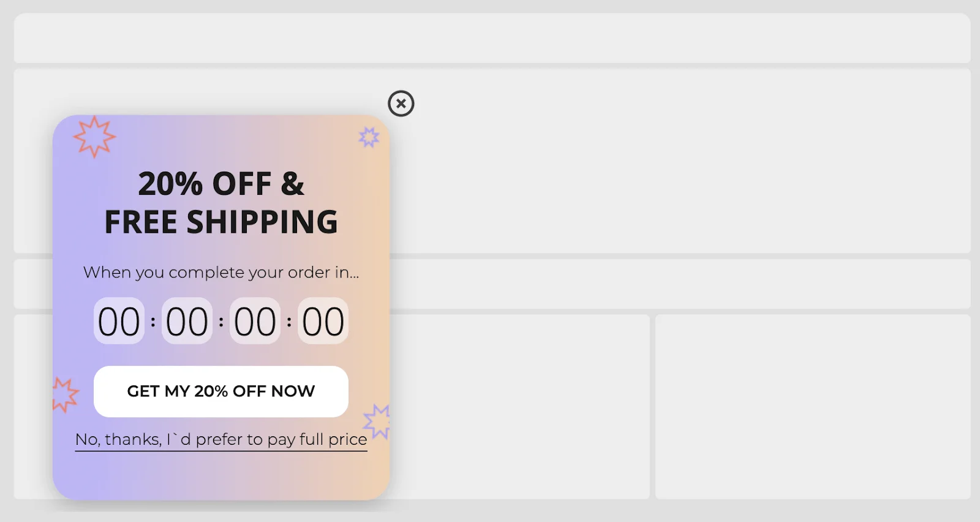
Task: Click the No thanks full price link
Action: 221,439
